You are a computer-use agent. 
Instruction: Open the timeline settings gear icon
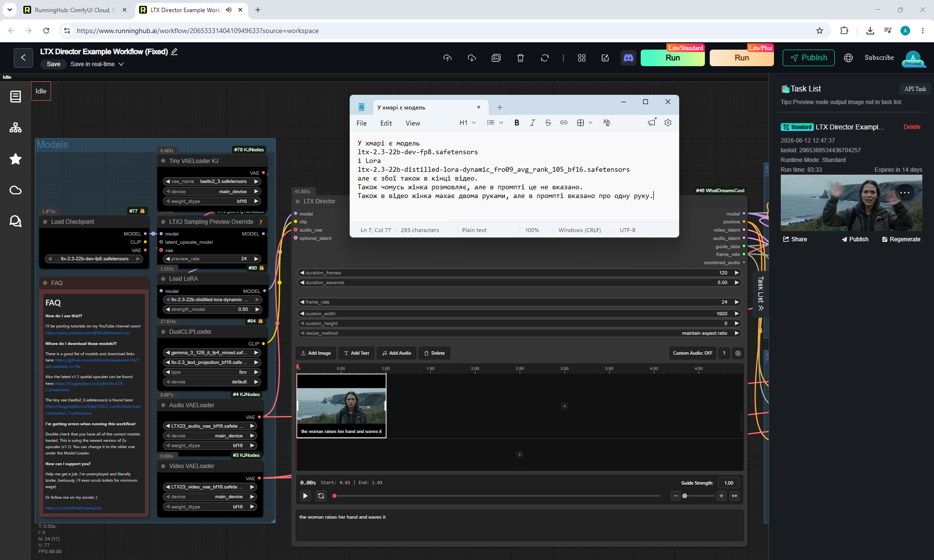(738, 353)
